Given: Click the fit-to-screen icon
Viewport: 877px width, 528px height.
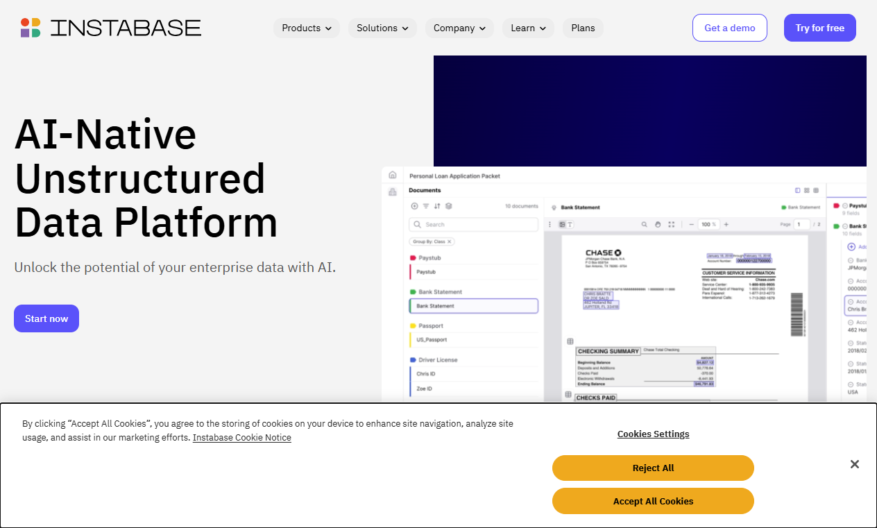Looking at the screenshot, I should 671,224.
